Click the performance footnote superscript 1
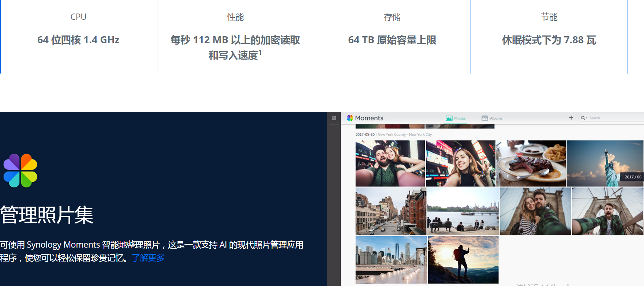644x286 pixels. coord(260,52)
